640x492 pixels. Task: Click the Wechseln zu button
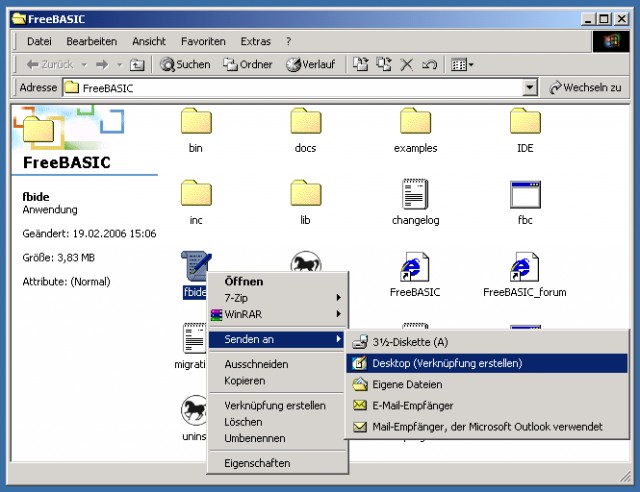tap(585, 87)
